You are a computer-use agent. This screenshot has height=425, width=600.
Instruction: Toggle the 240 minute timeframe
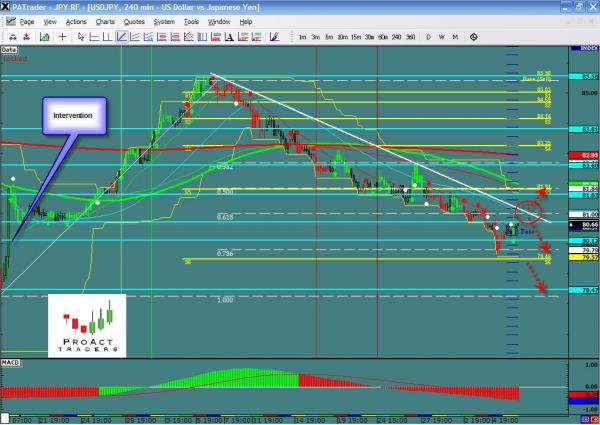[x=394, y=36]
